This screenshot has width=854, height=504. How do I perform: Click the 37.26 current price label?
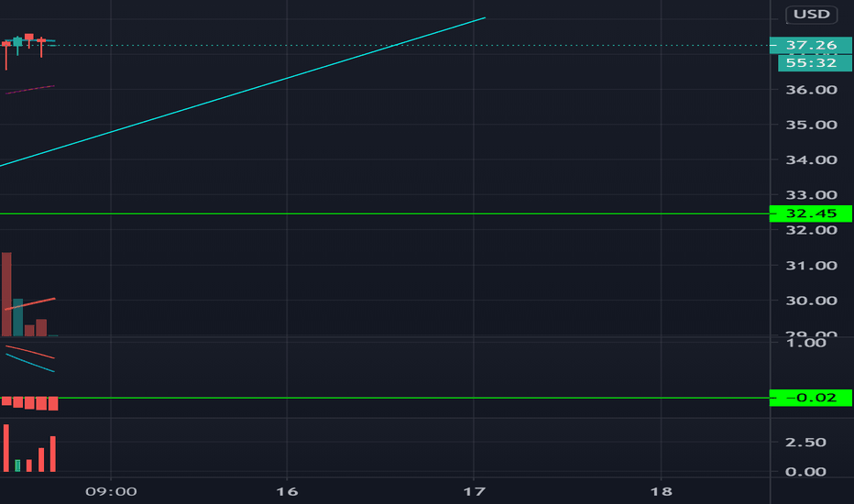810,45
